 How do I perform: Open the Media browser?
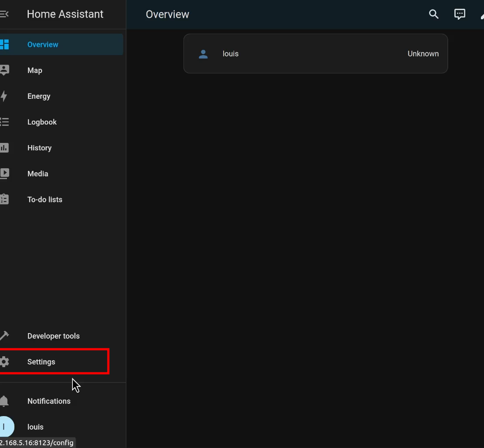[62, 174]
